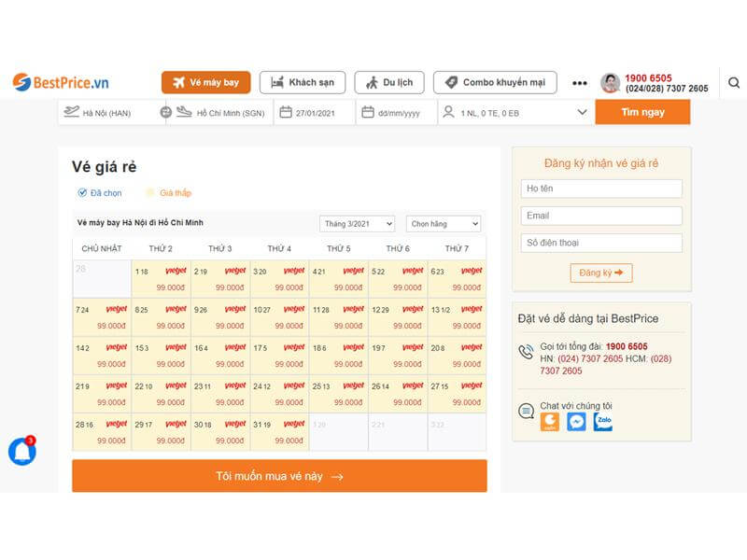This screenshot has width=747, height=560.
Task: Click the BestPrice.vn logo
Action: pos(61,82)
